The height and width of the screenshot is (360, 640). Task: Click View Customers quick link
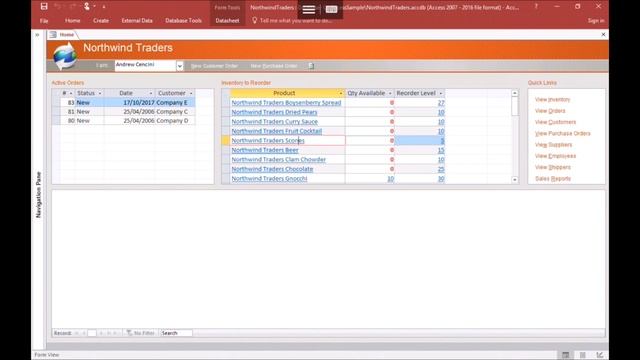(x=555, y=122)
